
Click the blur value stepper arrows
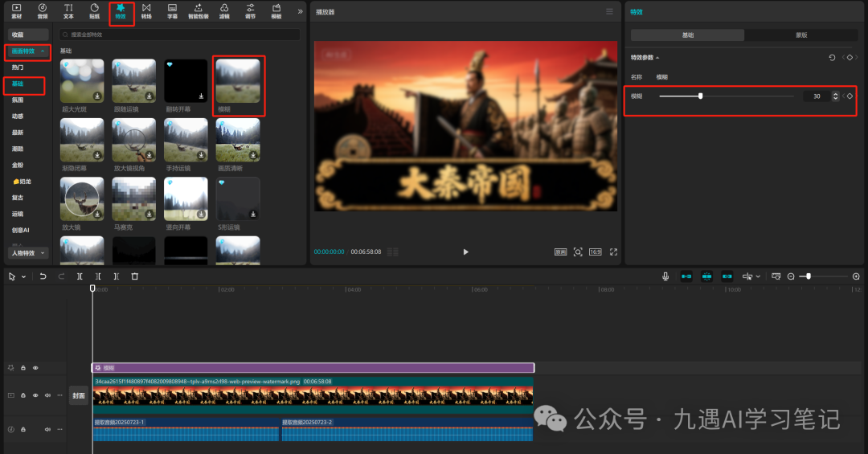click(835, 96)
